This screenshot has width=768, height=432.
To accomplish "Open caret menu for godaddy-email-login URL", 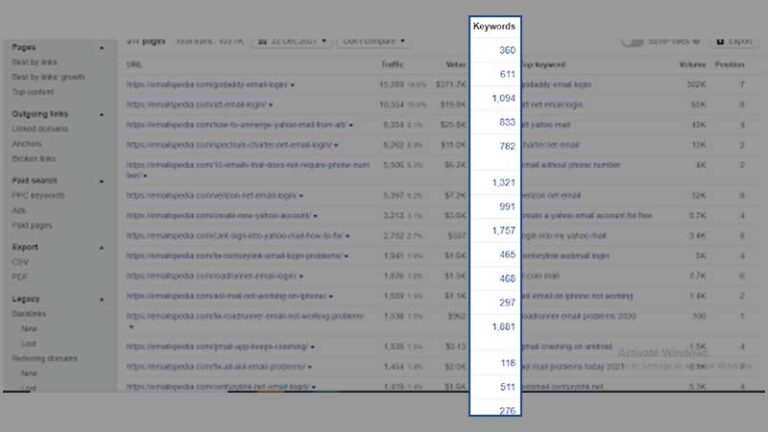I will [x=292, y=85].
